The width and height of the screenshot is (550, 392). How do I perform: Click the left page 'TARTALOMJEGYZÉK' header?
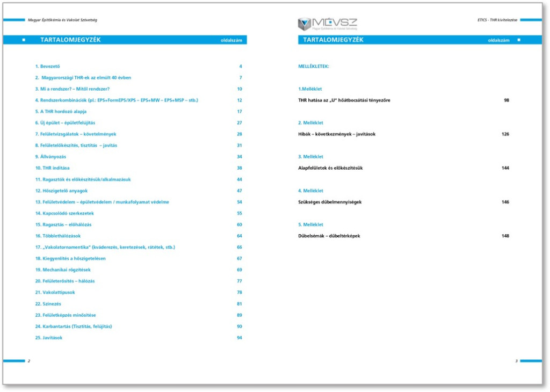(70, 40)
